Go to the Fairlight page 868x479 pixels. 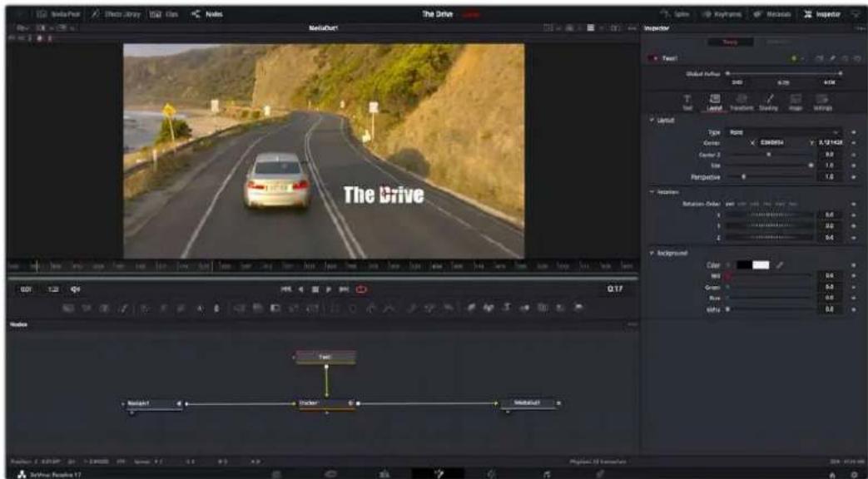pyautogui.click(x=546, y=473)
